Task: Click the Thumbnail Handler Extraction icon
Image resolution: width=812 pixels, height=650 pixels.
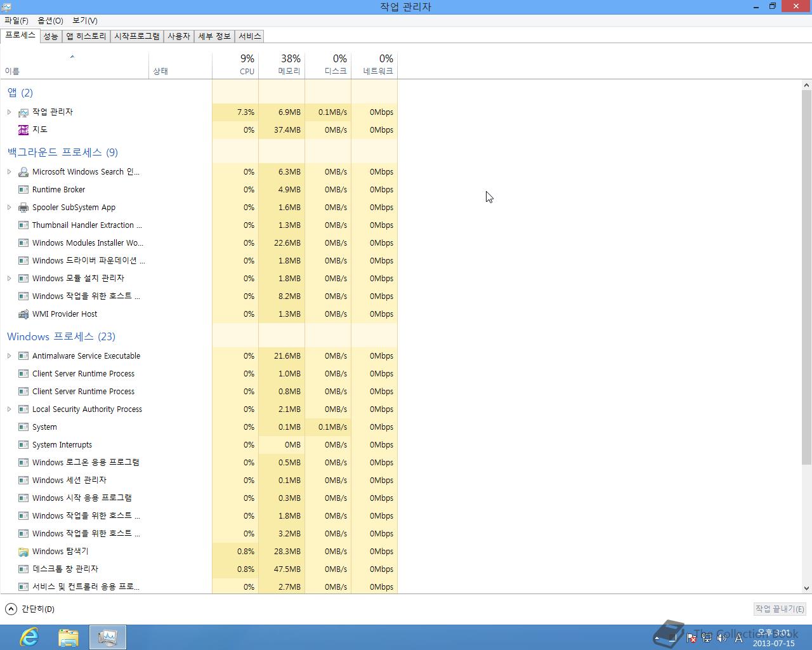Action: point(23,225)
